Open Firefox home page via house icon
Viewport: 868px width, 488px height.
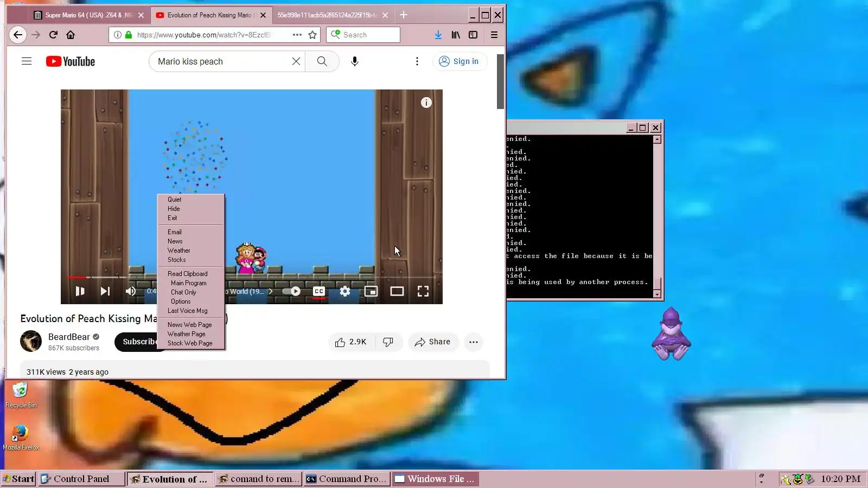[x=71, y=35]
